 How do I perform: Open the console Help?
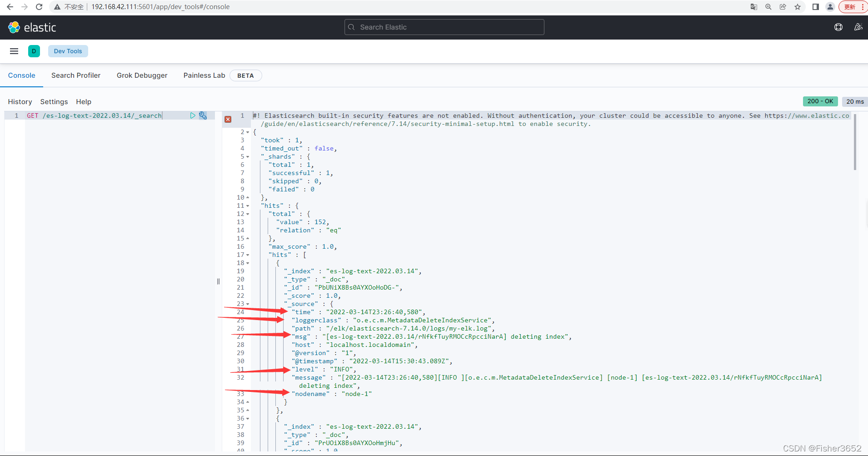point(84,102)
